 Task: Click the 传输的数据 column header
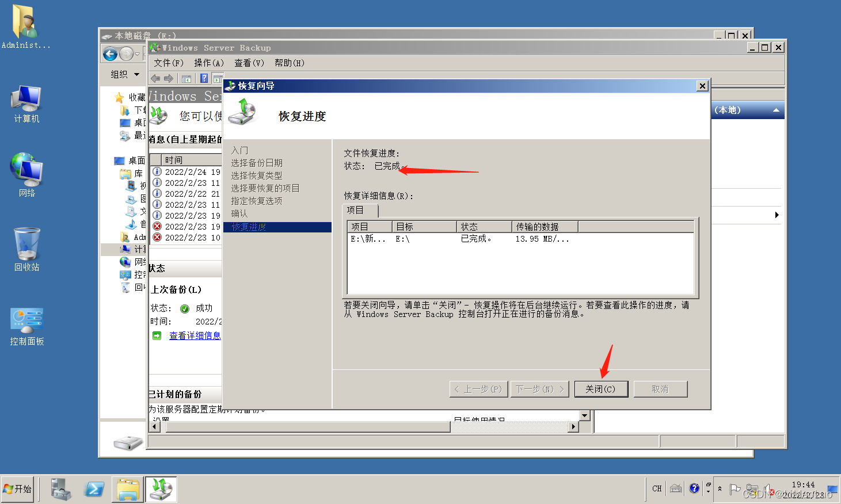tap(545, 227)
